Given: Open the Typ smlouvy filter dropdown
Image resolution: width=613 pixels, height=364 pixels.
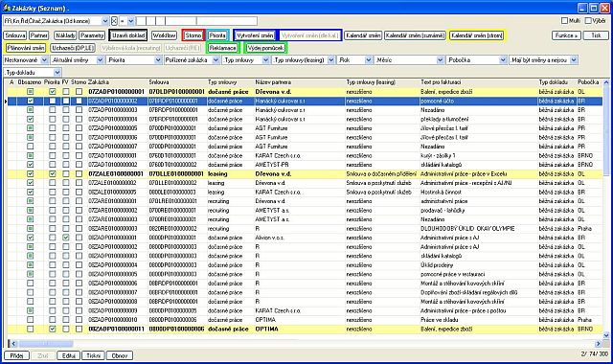Looking at the screenshot, I should tap(266, 60).
